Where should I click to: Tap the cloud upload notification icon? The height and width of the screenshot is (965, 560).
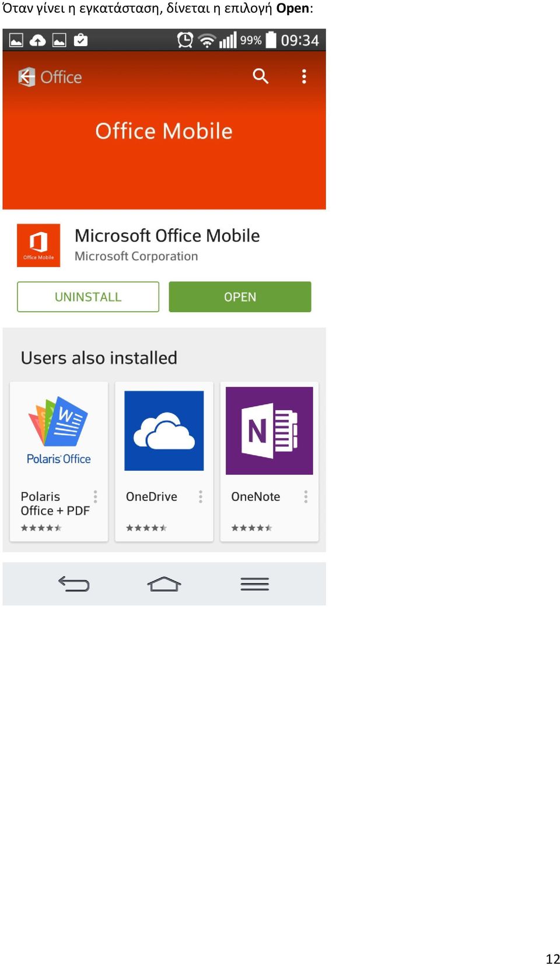[x=38, y=40]
